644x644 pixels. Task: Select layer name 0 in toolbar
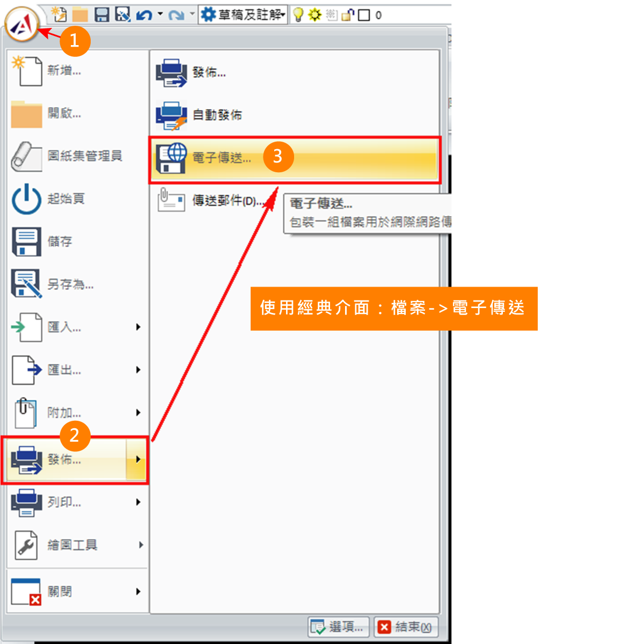point(378,15)
